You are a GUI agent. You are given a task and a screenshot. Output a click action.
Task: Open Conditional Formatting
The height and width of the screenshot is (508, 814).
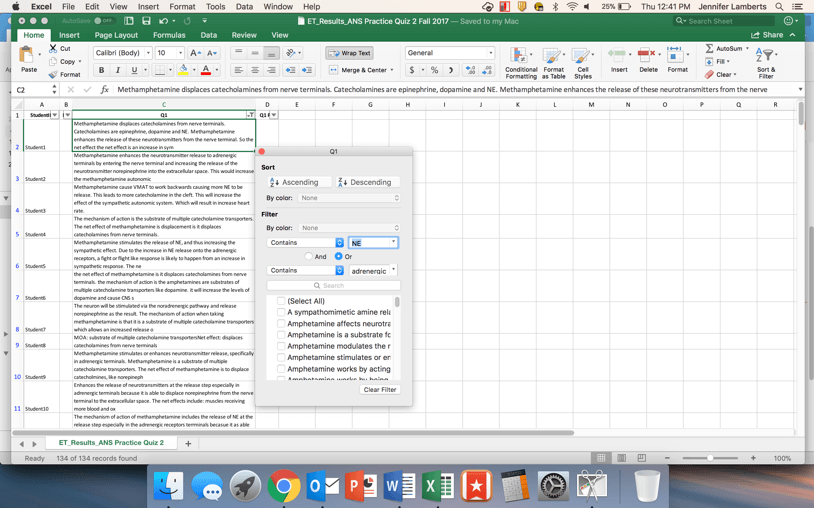[x=521, y=63]
